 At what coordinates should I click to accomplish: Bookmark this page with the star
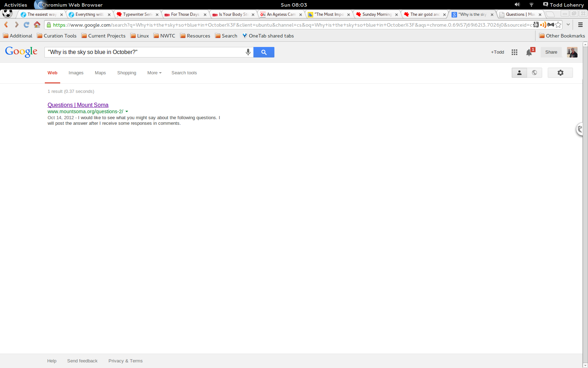click(x=558, y=25)
